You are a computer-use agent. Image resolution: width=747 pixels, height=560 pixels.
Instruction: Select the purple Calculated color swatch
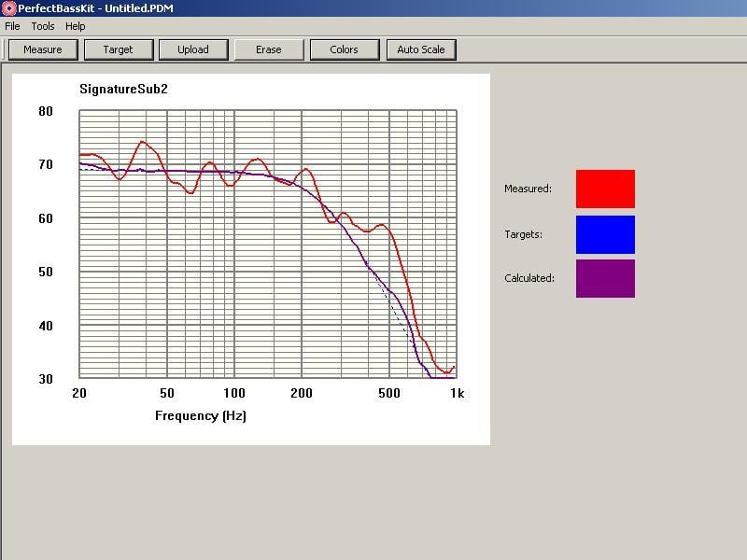tap(605, 278)
